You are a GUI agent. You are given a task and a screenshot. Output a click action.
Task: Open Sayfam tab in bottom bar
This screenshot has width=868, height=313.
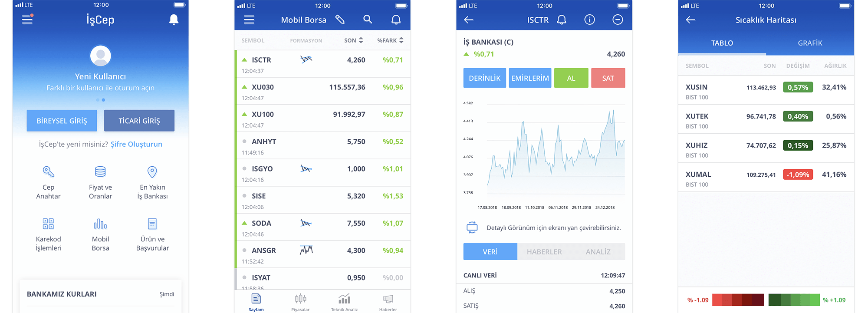point(256,303)
